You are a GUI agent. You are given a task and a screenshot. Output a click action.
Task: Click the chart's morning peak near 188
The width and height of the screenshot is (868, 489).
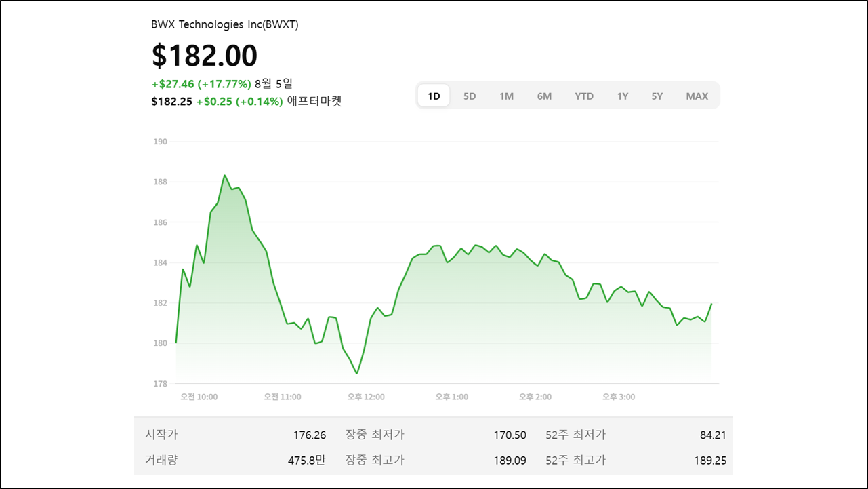tap(224, 176)
